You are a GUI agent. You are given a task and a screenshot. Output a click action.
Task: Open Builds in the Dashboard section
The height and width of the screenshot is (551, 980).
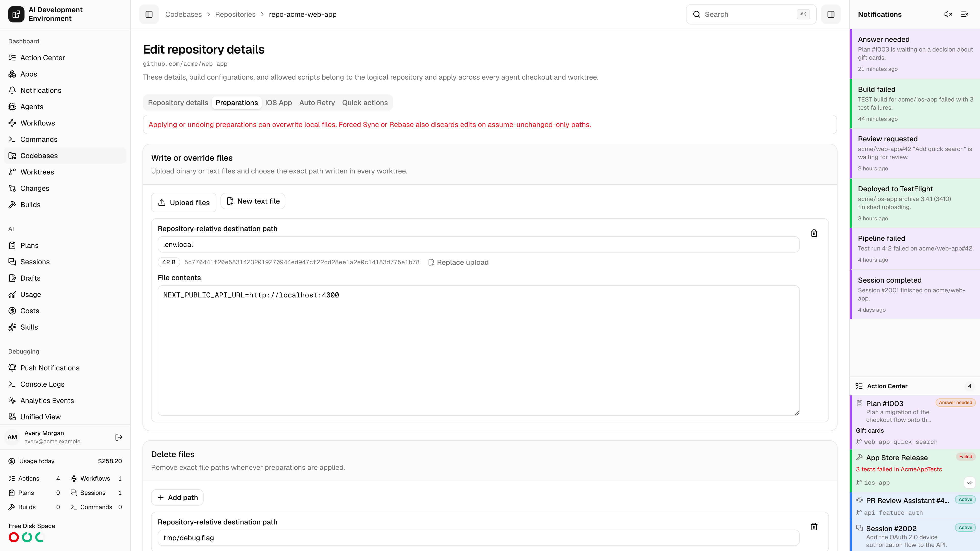(65, 205)
